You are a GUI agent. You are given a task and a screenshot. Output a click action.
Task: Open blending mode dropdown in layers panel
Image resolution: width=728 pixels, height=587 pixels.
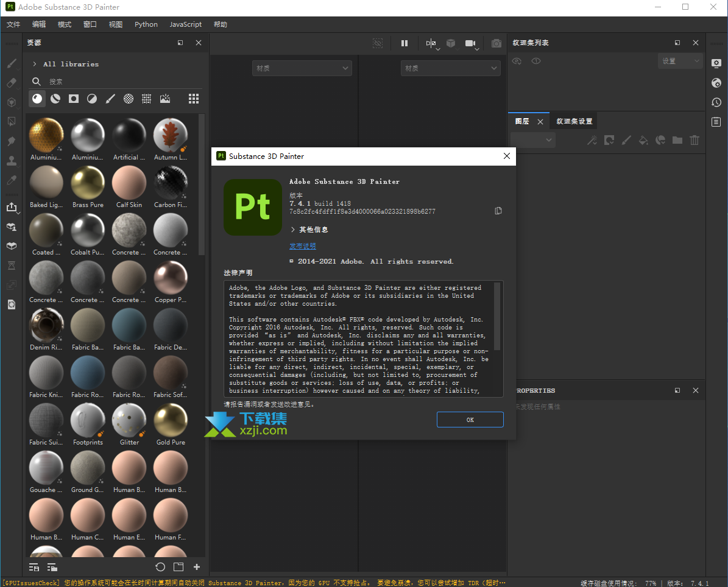(x=532, y=139)
